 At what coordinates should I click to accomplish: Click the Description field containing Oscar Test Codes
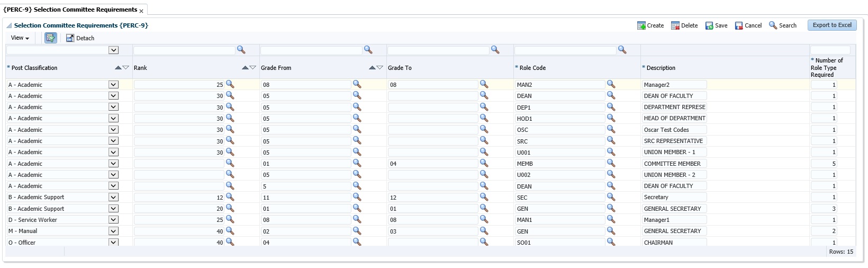[x=674, y=130]
